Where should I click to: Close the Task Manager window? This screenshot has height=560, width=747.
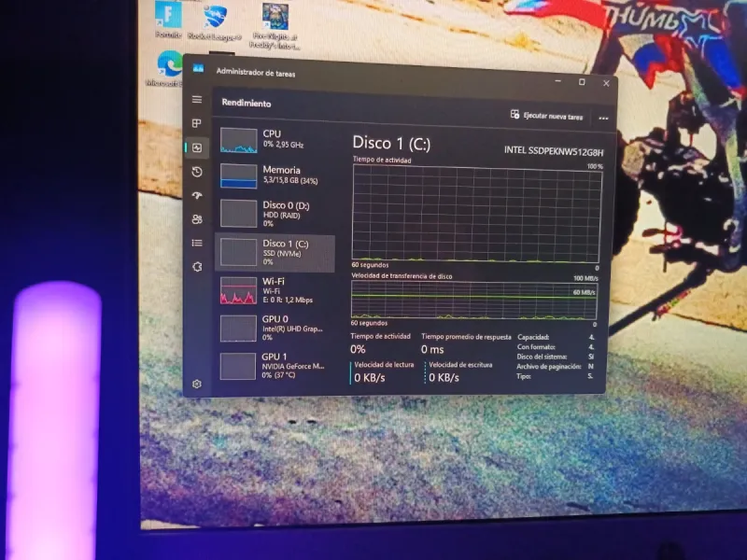[606, 83]
